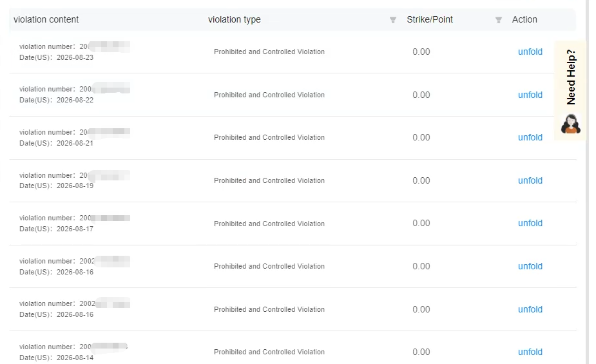Click the violation number above date 2026-08-21
Image resolution: width=596 pixels, height=364 pixels.
[75, 132]
